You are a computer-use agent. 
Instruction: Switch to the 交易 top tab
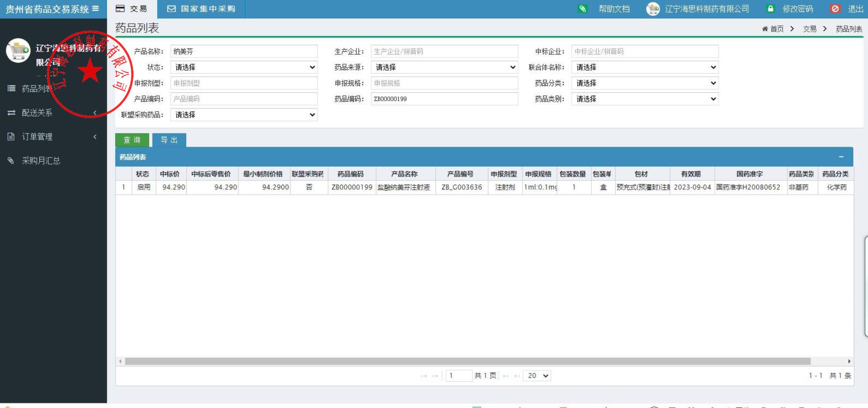[132, 9]
